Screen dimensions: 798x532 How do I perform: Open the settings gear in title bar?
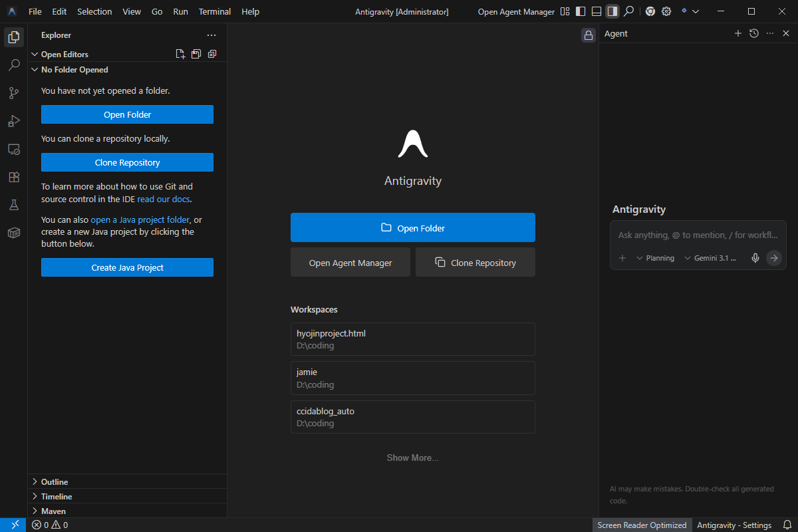click(x=666, y=11)
